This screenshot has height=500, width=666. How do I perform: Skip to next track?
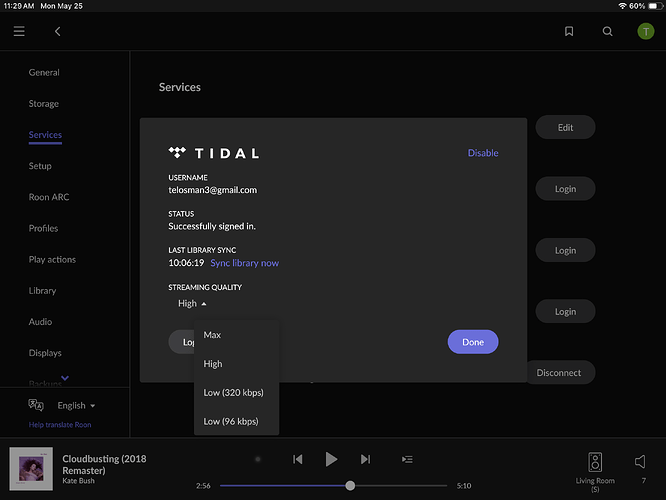(x=365, y=459)
